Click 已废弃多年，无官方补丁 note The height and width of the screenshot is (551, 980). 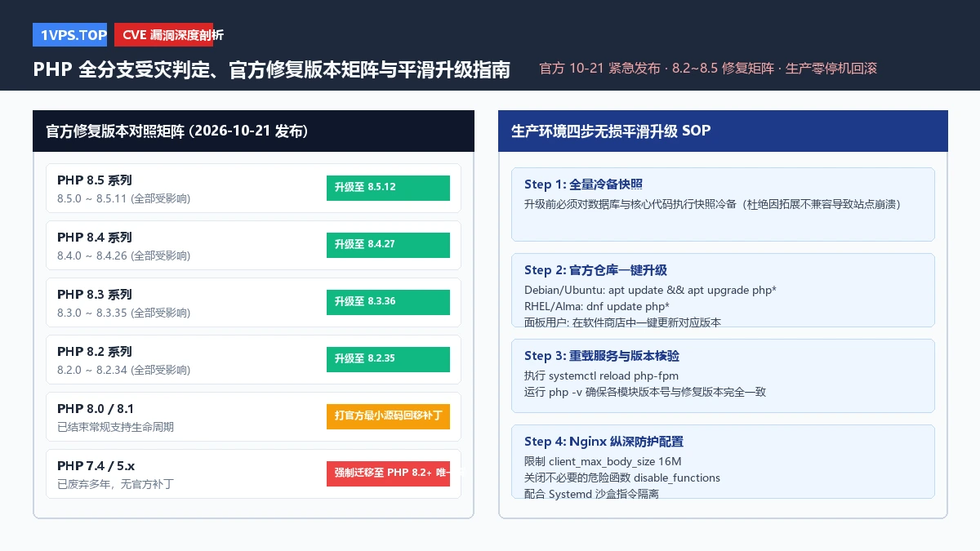pyautogui.click(x=115, y=484)
